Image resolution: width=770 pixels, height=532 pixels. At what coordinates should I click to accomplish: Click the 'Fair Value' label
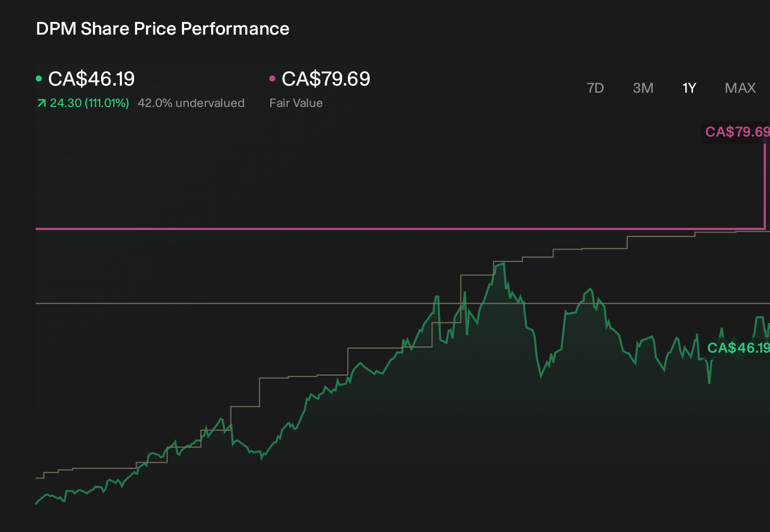click(x=296, y=103)
